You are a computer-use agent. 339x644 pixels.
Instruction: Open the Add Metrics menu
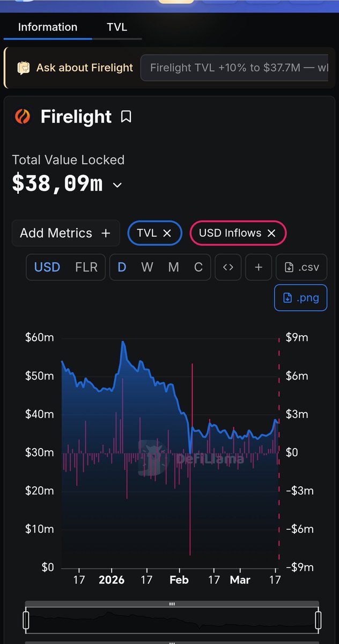(x=65, y=233)
